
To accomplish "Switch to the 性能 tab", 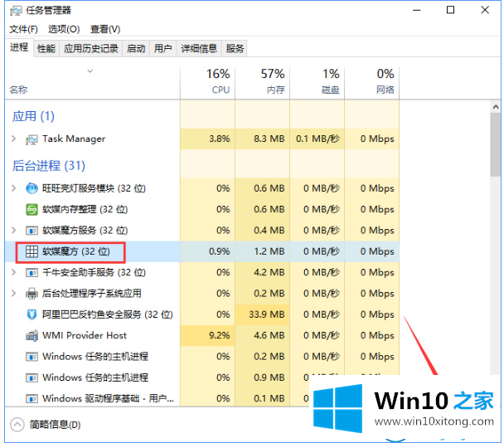I will [x=46, y=49].
